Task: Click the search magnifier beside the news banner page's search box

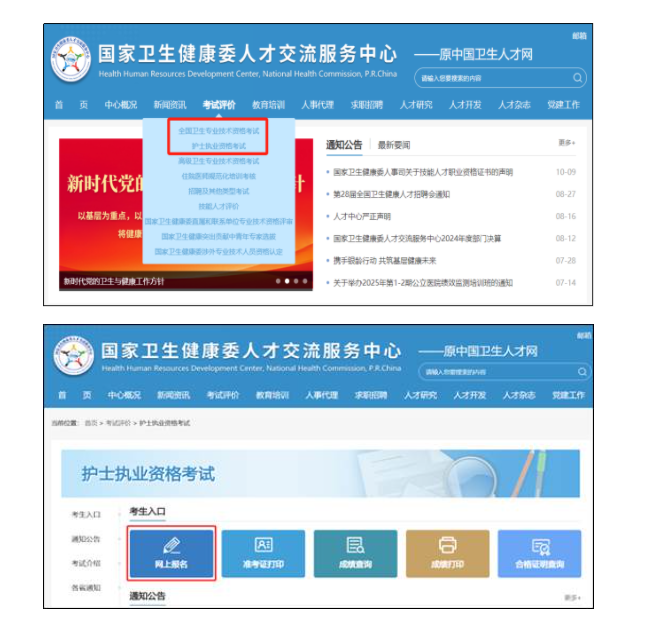Action: pos(578,77)
